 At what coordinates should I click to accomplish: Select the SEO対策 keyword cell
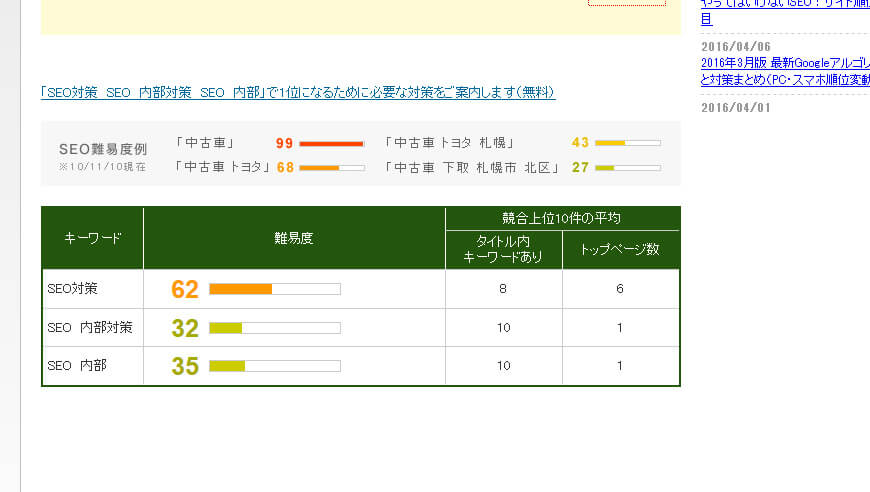point(73,289)
